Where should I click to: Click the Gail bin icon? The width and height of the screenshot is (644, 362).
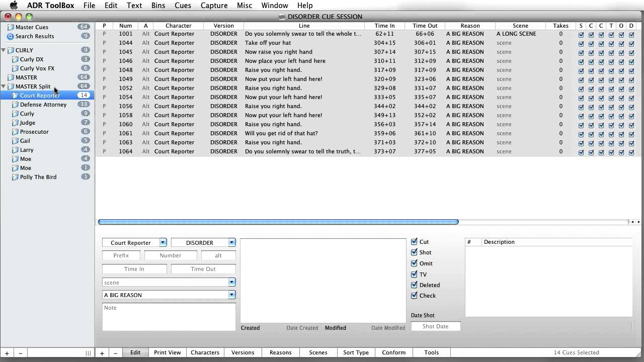[15, 141]
